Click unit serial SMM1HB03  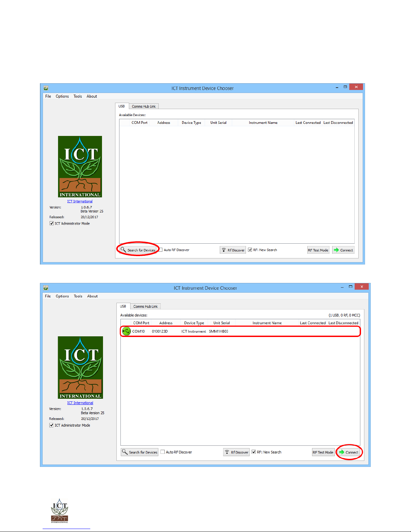point(218,331)
